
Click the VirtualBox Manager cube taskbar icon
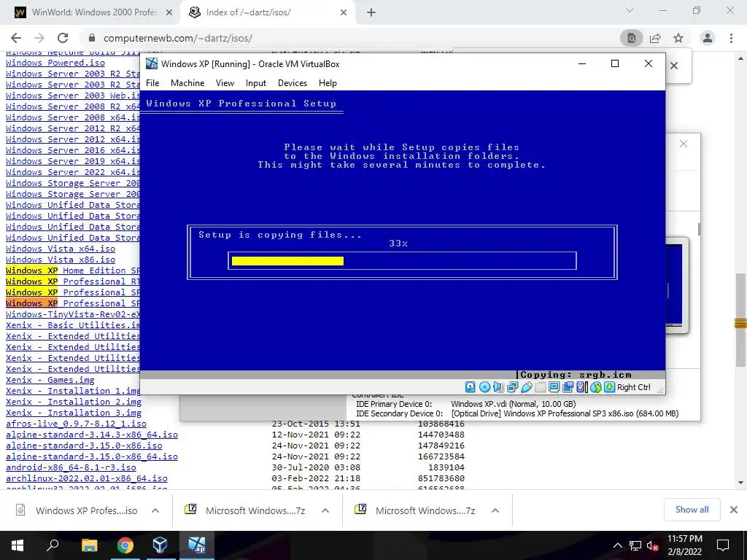(160, 545)
